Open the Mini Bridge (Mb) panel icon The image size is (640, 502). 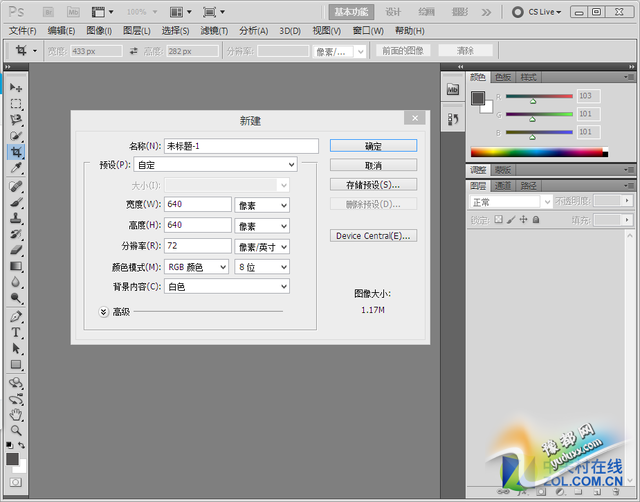(452, 90)
